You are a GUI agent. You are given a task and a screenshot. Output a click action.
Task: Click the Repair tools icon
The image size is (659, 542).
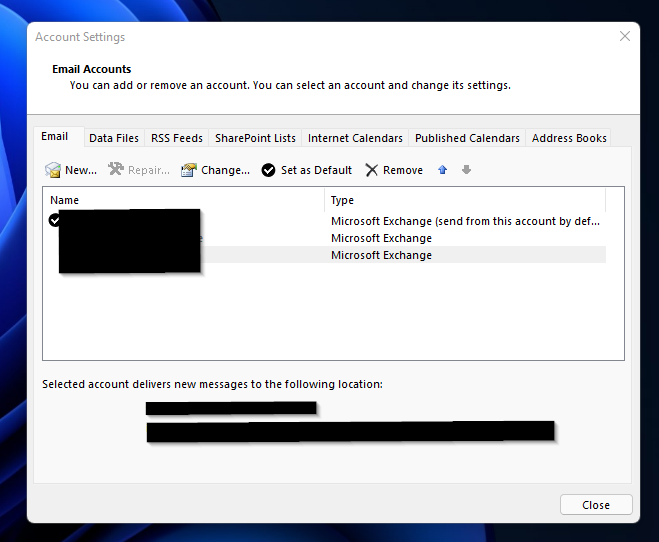click(116, 170)
